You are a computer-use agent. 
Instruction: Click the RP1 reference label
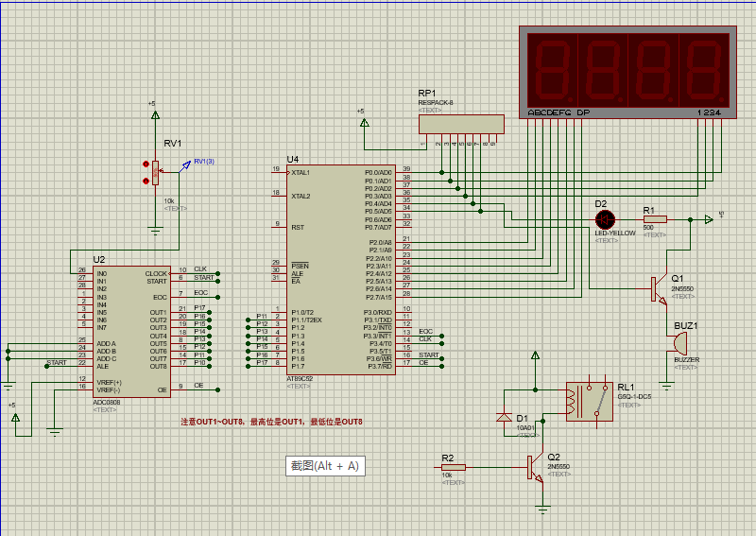[427, 93]
